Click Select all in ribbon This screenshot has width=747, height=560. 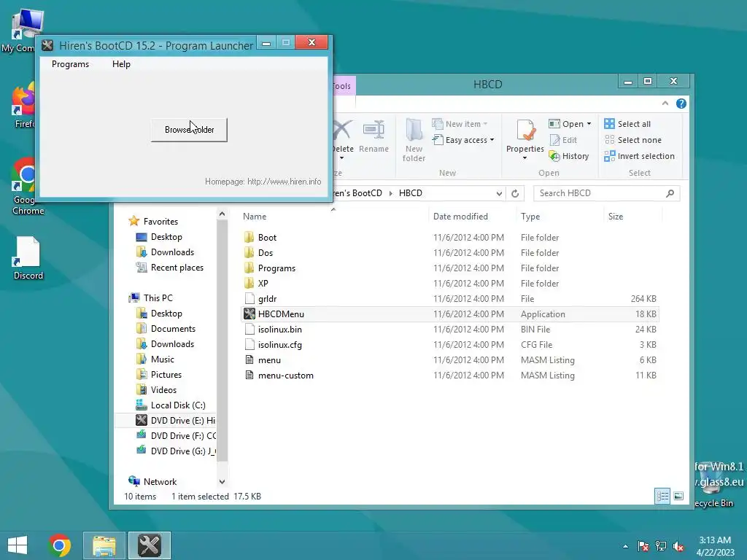tap(627, 124)
